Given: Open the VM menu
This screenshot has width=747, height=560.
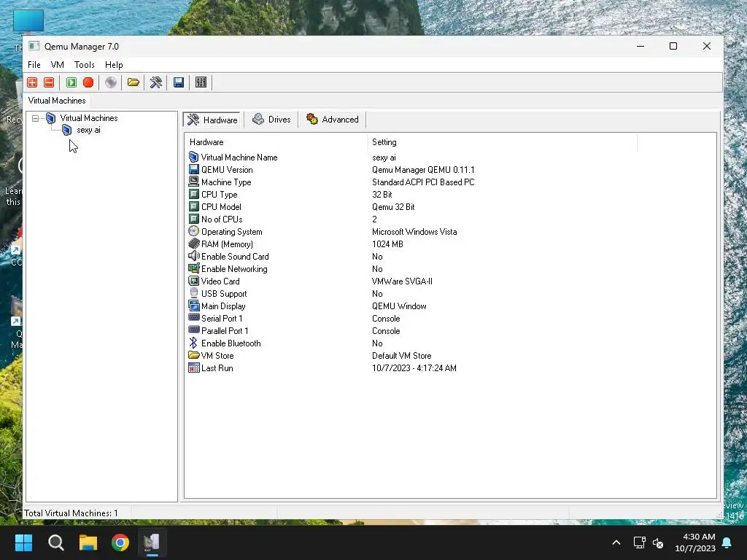Looking at the screenshot, I should click(x=57, y=65).
